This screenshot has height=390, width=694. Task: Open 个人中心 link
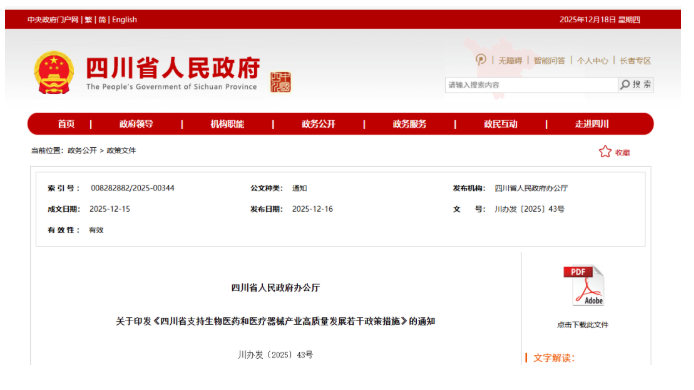coord(592,61)
